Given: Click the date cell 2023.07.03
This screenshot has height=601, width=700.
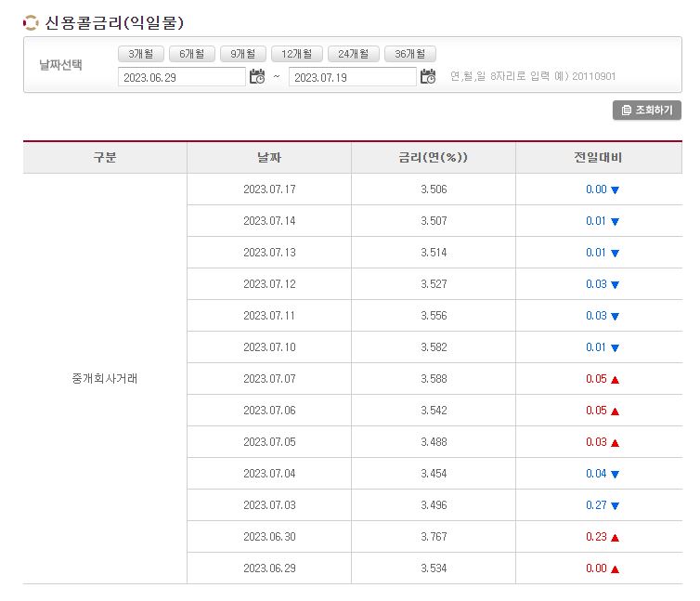Looking at the screenshot, I should point(269,505).
